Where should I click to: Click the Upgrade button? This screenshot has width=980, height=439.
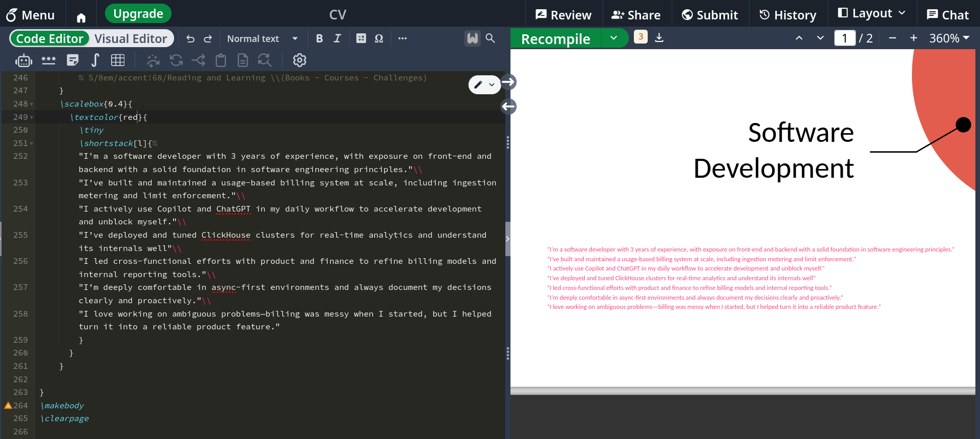[138, 14]
